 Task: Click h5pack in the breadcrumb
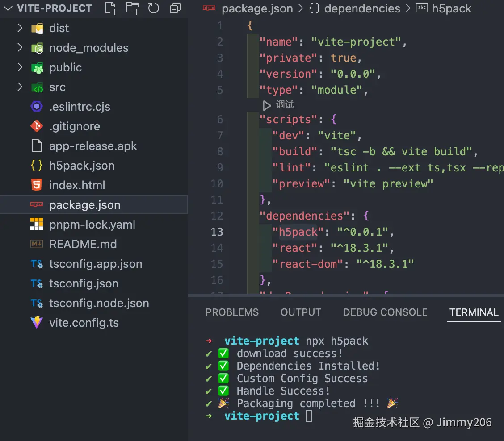[x=451, y=8]
